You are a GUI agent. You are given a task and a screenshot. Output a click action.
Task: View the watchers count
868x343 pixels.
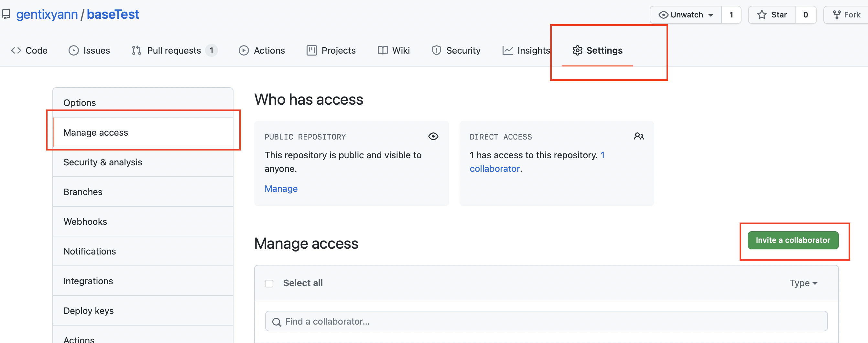[731, 15]
